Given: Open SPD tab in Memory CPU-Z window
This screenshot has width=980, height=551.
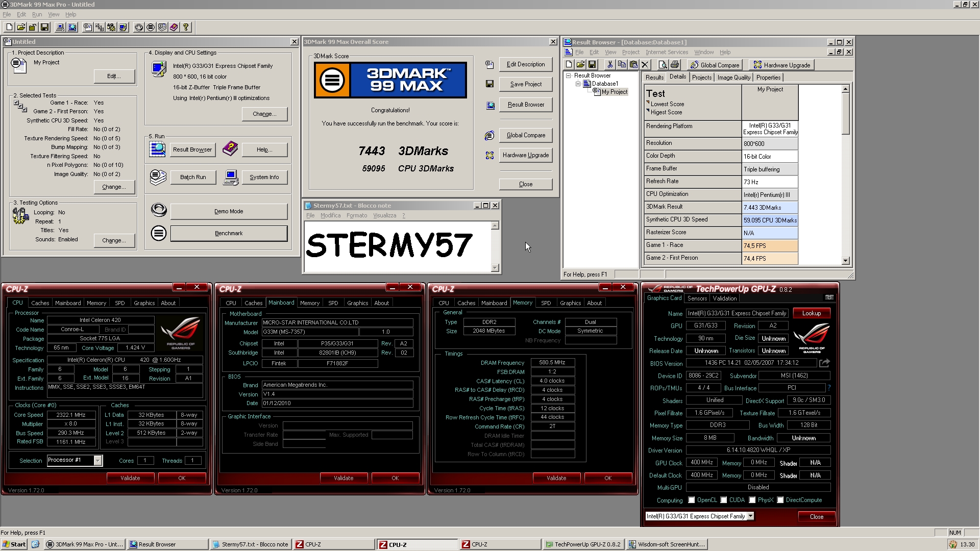Looking at the screenshot, I should [546, 303].
